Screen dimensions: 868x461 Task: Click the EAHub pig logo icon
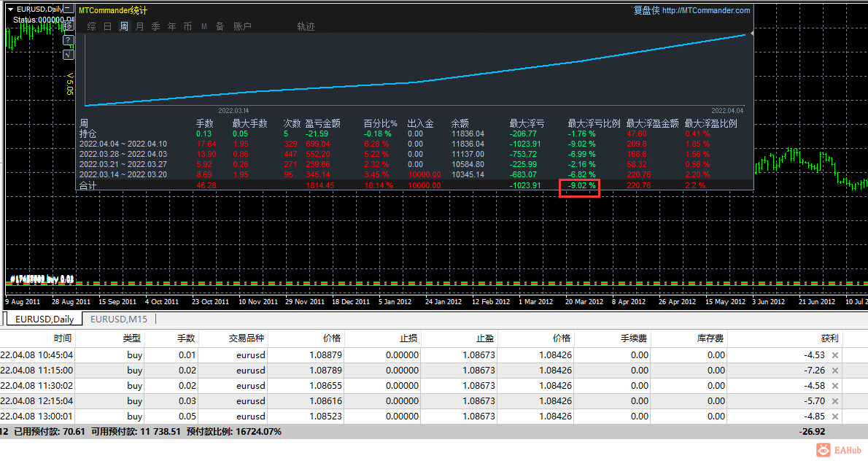click(823, 450)
